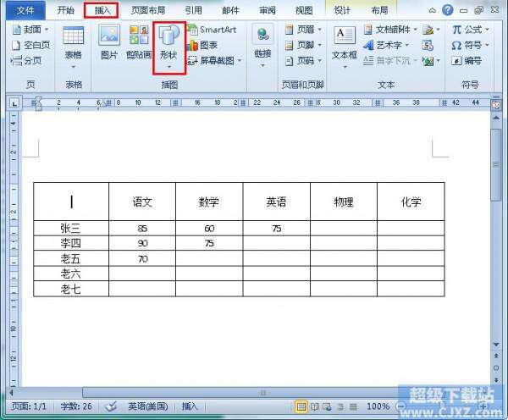This screenshot has width=508, height=420.
Task: Switch to draft view
Action: click(x=353, y=406)
